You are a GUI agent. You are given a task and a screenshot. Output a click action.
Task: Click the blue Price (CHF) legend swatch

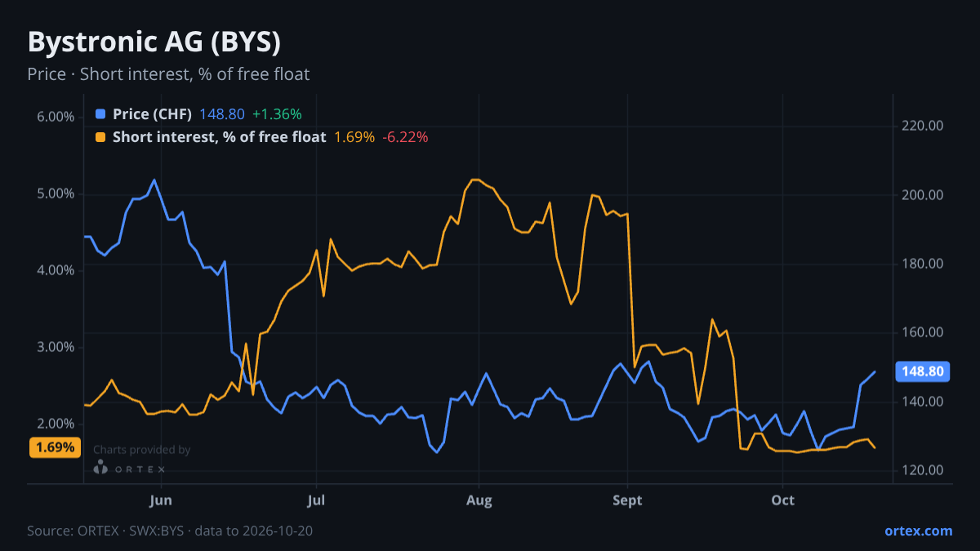[x=100, y=114]
